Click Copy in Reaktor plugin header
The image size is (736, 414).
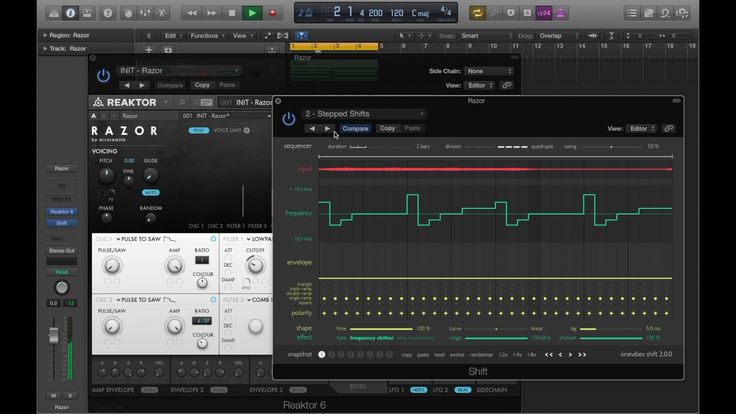tap(202, 85)
